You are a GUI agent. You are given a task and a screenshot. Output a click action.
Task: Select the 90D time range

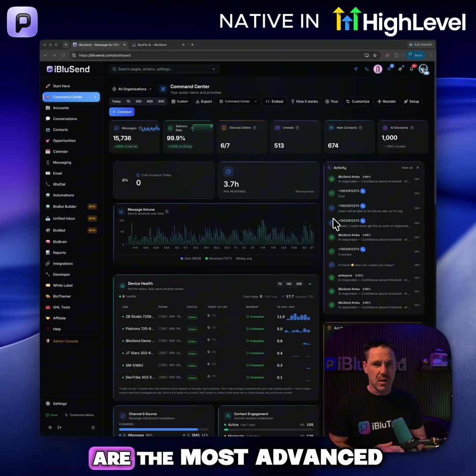pyautogui.click(x=161, y=101)
